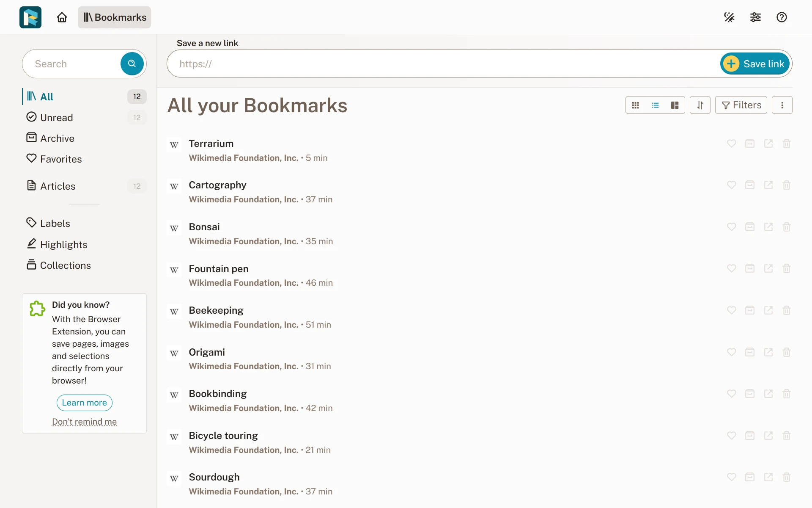Switch to mosaic view layout
Viewport: 812px width, 508px height.
[675, 105]
